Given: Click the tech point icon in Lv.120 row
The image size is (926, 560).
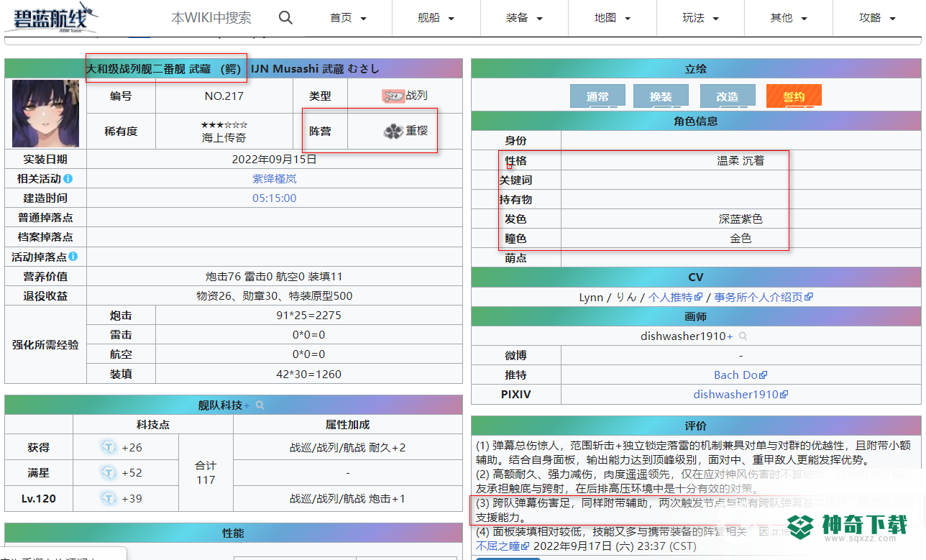Looking at the screenshot, I should pyautogui.click(x=109, y=498).
